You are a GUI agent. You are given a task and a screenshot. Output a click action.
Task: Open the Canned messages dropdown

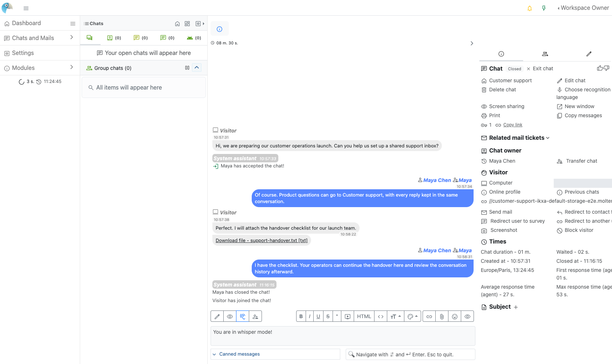pos(275,354)
